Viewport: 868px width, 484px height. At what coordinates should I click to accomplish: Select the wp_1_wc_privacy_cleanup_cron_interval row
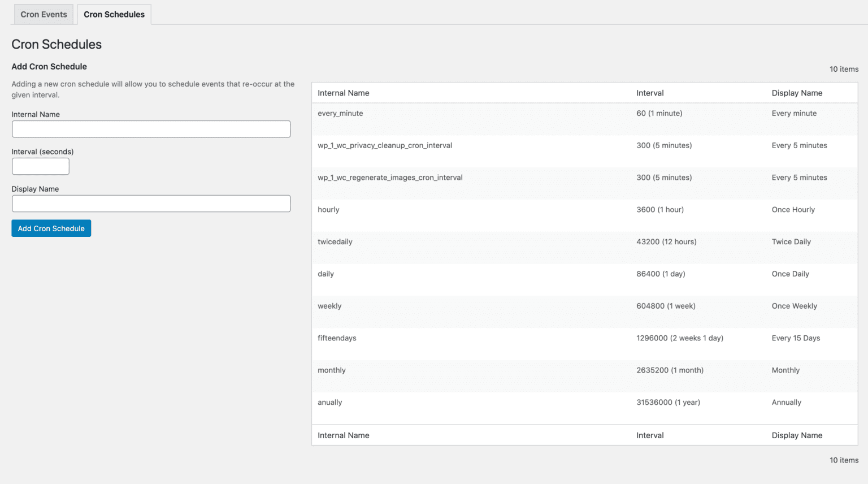(x=385, y=145)
